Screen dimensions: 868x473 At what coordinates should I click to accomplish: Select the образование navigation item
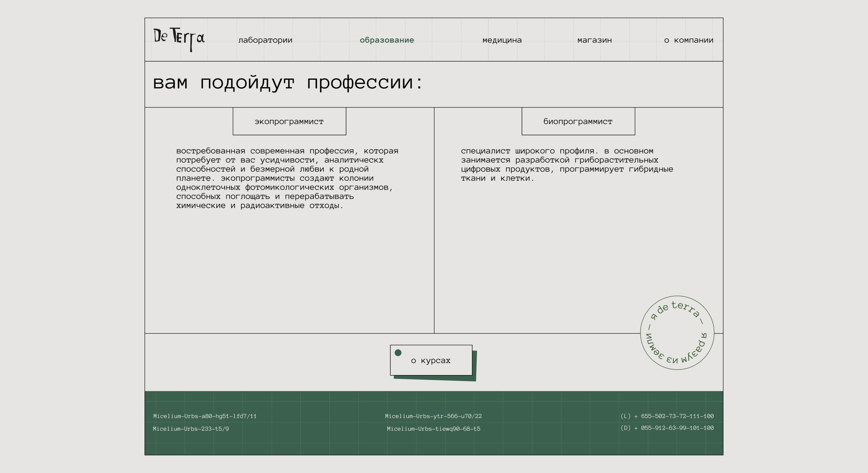[x=386, y=40]
